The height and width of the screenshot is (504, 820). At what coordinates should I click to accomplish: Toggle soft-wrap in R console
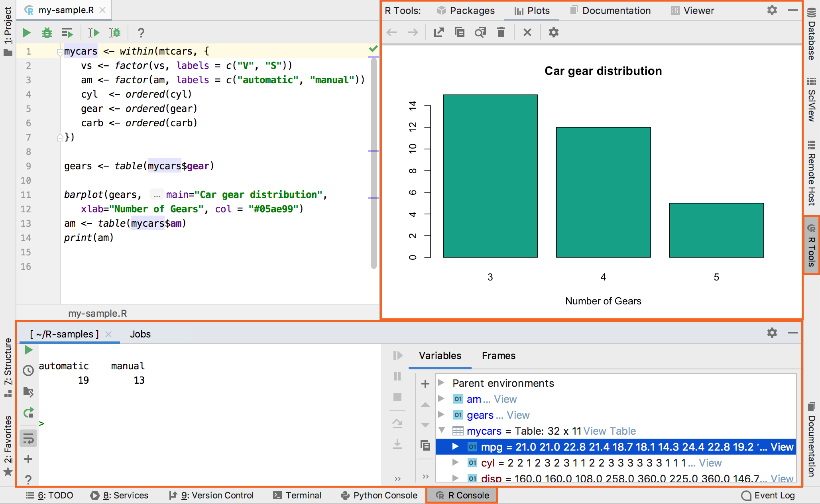(x=28, y=439)
